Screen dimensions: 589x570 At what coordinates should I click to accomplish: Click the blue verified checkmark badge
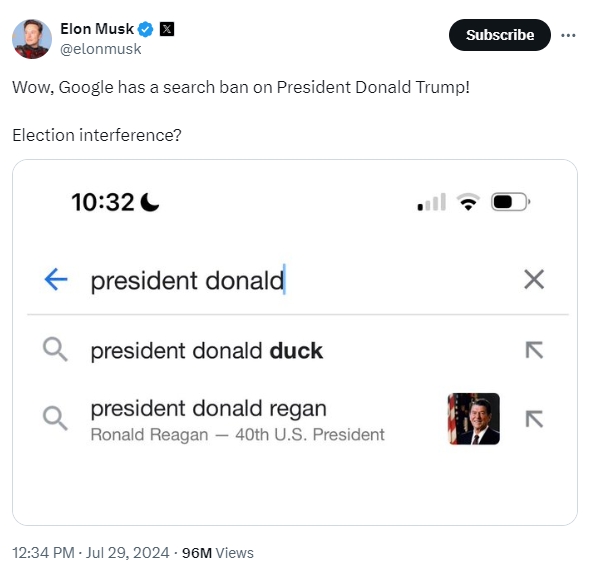145,29
